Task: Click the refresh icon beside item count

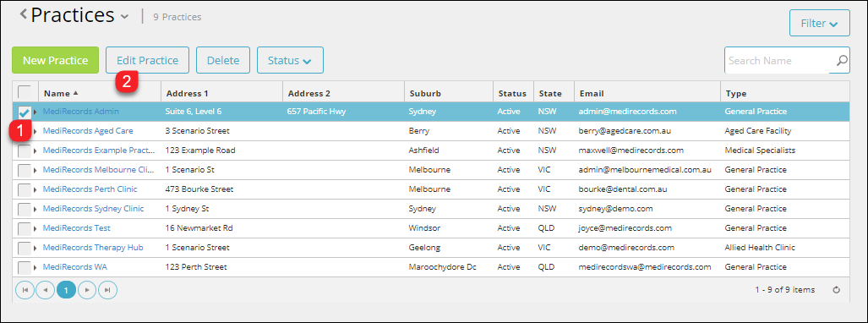Action: point(837,290)
